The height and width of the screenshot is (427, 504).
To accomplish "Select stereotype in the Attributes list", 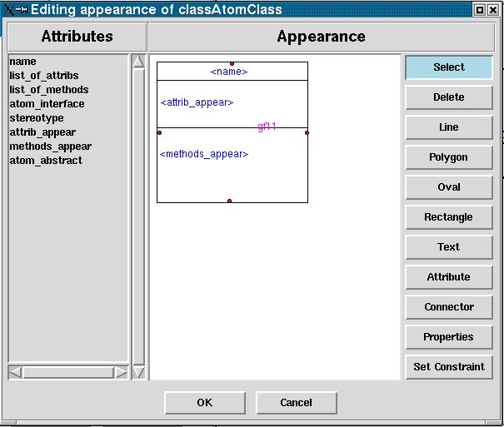I will point(36,118).
